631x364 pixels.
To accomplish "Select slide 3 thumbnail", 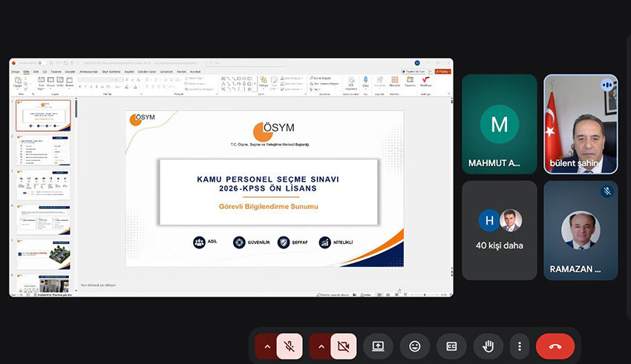I will click(43, 185).
